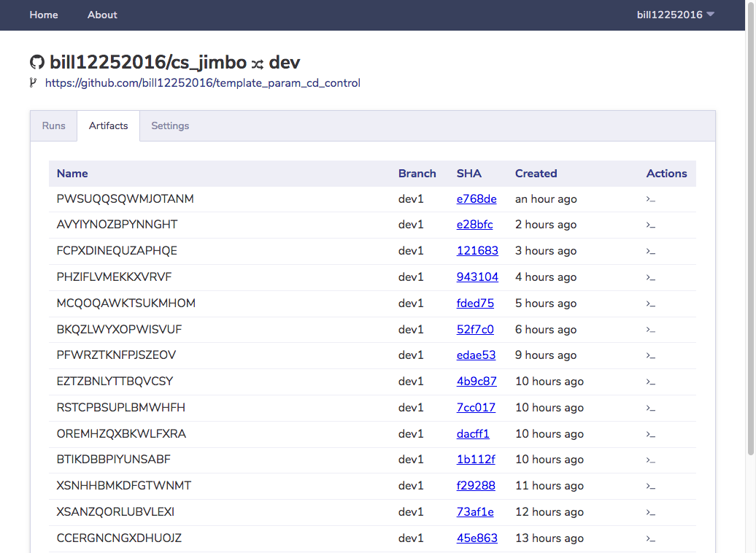Open the terminal action for PWSUQQSQWMJOTANM
This screenshot has width=756, height=553.
pyautogui.click(x=651, y=198)
